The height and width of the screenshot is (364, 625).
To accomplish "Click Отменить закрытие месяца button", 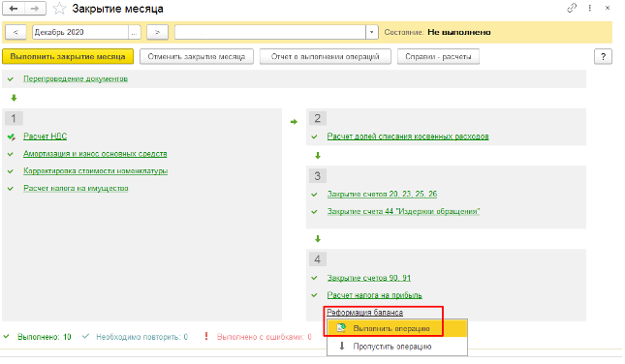I will (197, 56).
